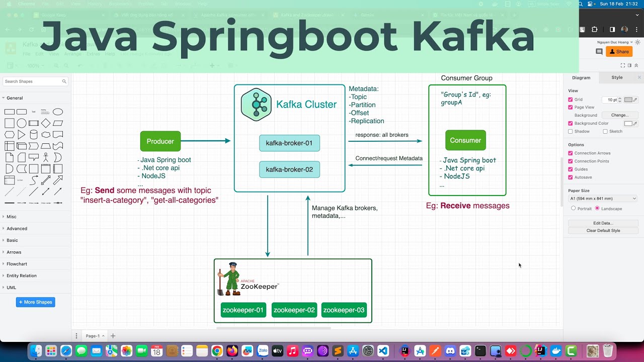
Task: Switch to the Diagram tab
Action: [581, 77]
